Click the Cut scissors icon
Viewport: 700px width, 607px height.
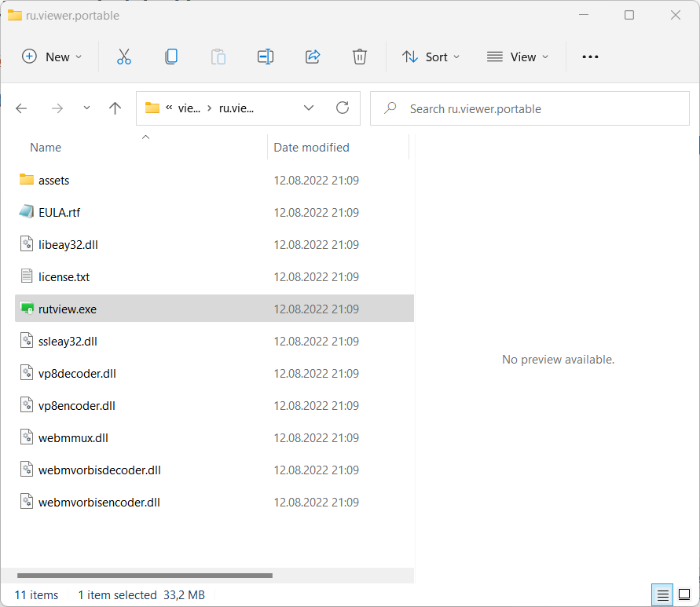[123, 57]
